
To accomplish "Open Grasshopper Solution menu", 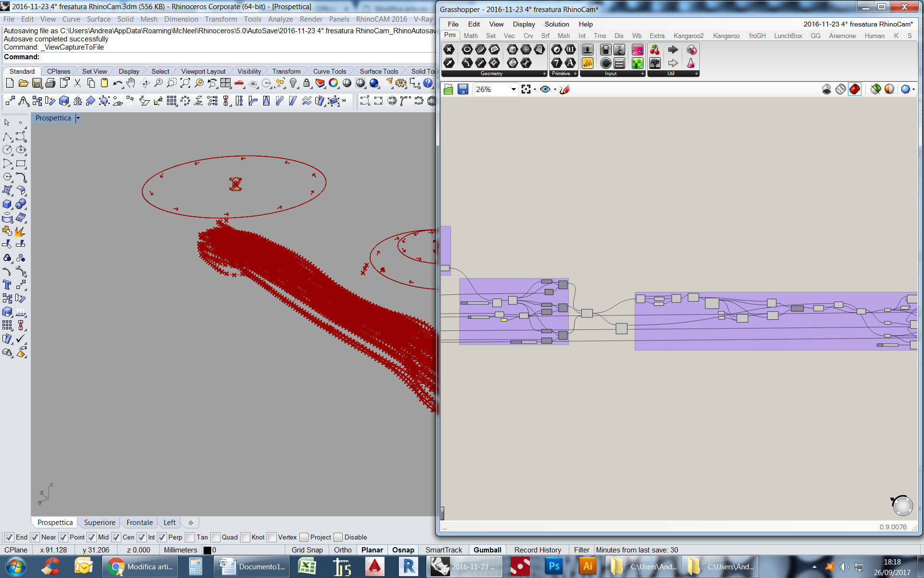I will (556, 24).
